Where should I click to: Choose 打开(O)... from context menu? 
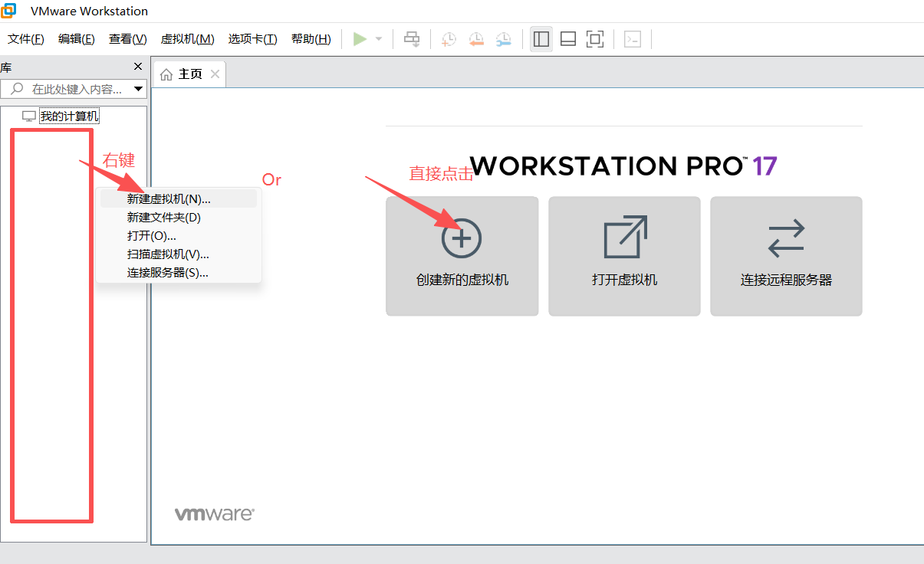179,235
